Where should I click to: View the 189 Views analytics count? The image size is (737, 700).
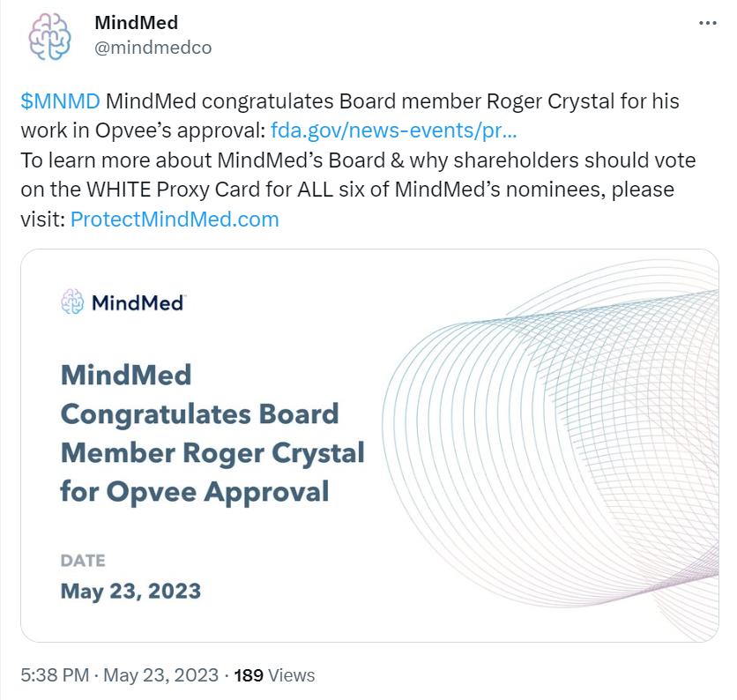[276, 675]
